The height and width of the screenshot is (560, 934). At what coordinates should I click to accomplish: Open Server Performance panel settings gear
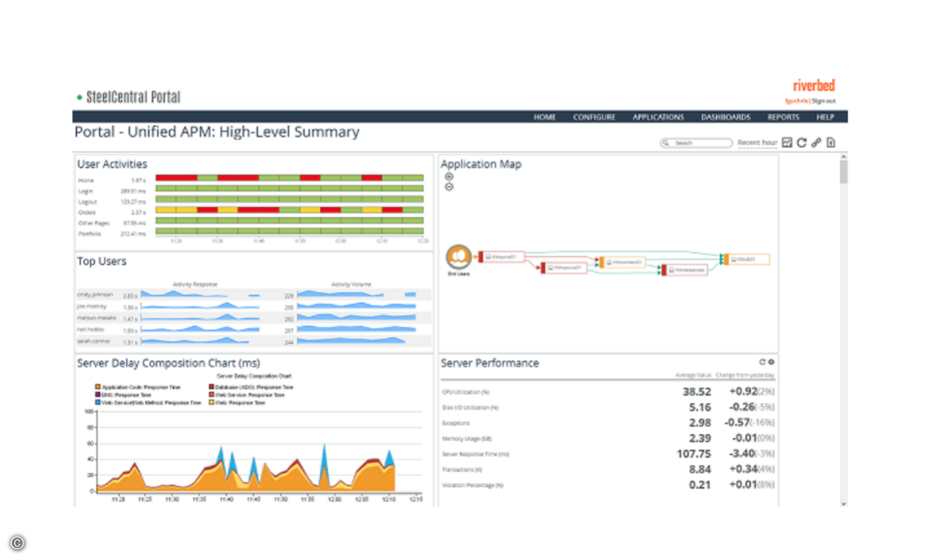[771, 362]
